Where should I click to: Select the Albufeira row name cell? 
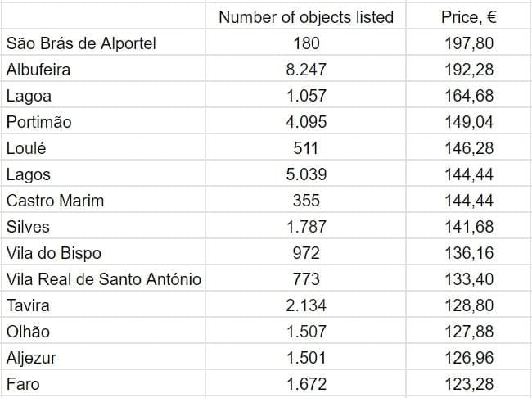(38, 70)
